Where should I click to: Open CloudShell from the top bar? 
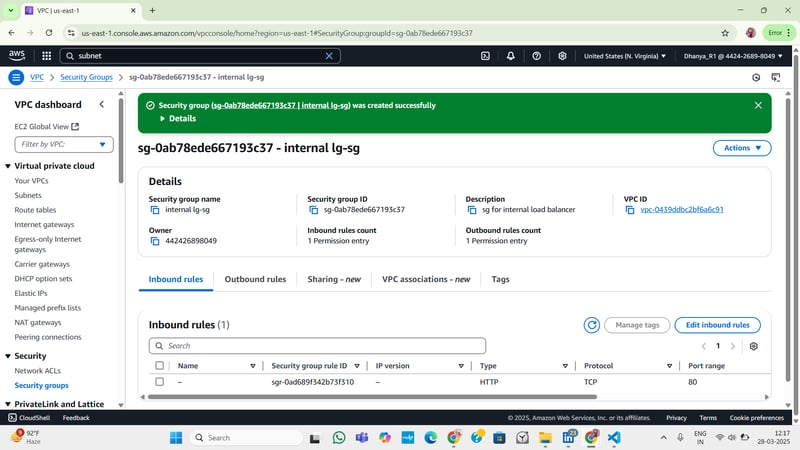click(485, 56)
